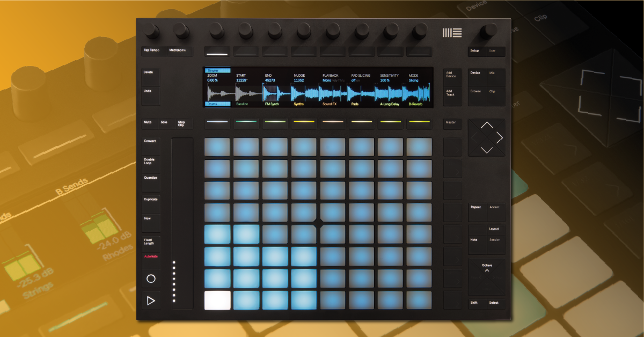Screen dimensions: 644x337
Task: Tap the green-lit button under Bassline
Action: [246, 124]
